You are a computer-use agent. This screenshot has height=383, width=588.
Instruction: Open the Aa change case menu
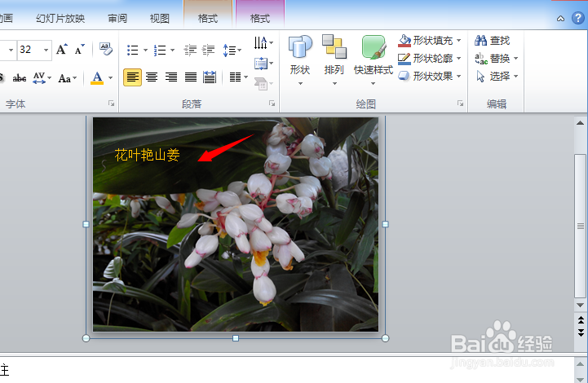pos(68,78)
